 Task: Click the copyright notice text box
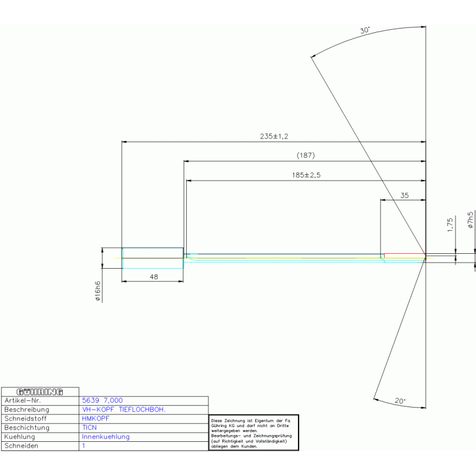coord(254,433)
